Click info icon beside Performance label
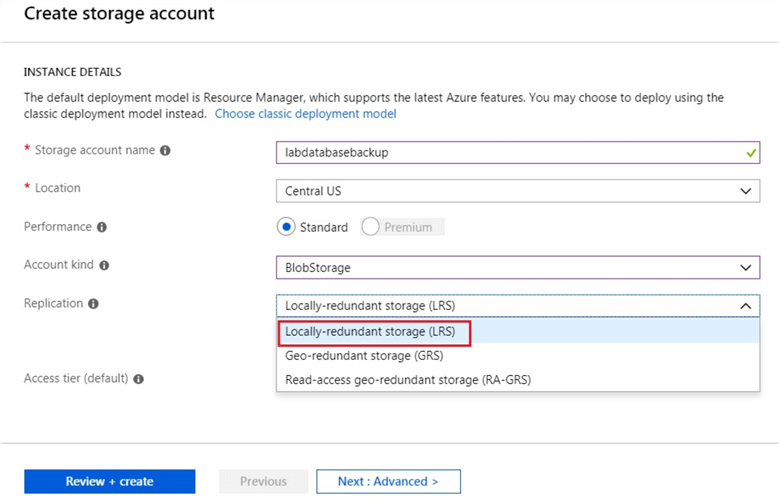Viewport: 779px width, 502px height. (x=102, y=227)
